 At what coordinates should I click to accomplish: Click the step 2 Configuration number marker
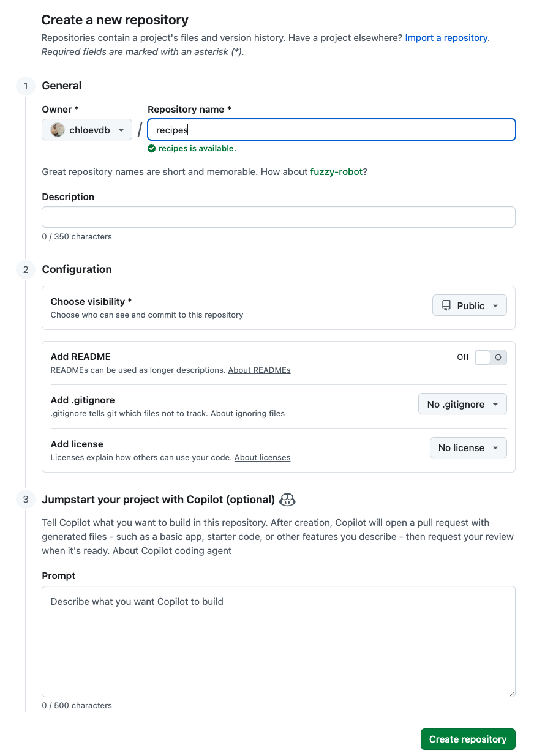tap(26, 269)
